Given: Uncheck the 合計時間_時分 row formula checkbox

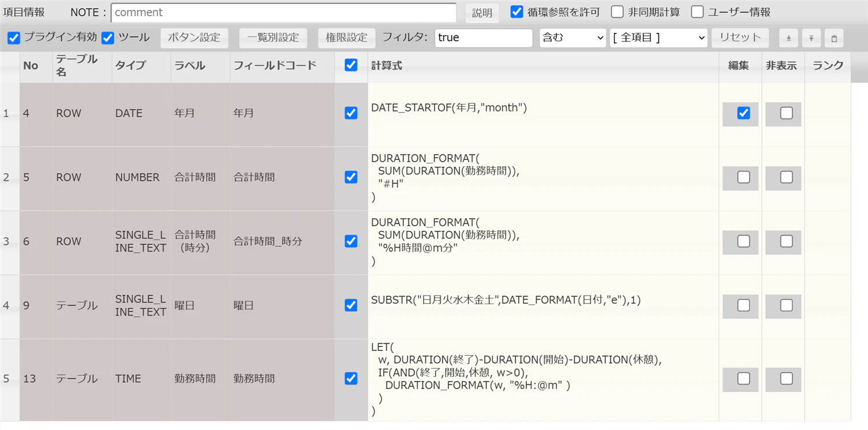Looking at the screenshot, I should point(351,241).
